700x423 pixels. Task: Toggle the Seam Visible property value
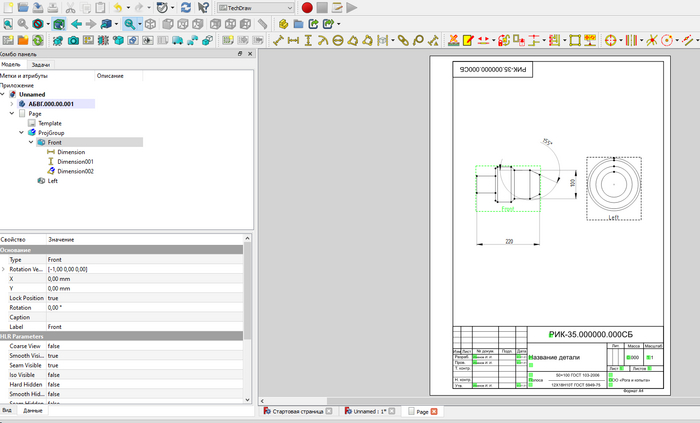53,365
